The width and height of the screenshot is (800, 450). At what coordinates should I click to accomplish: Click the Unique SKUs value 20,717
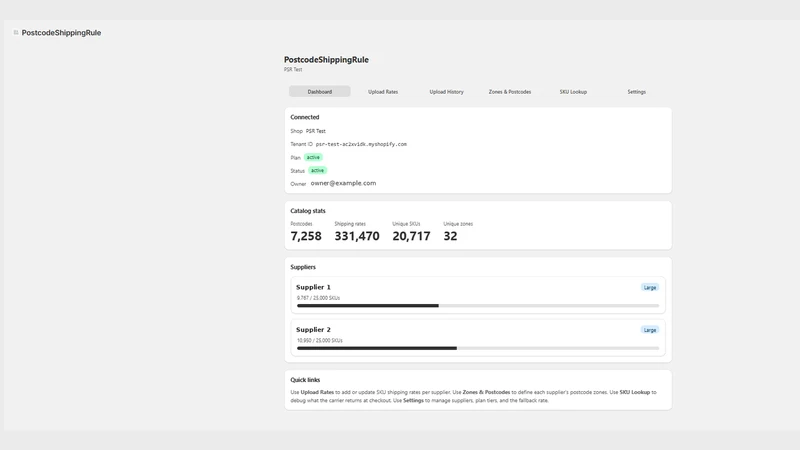click(x=411, y=236)
